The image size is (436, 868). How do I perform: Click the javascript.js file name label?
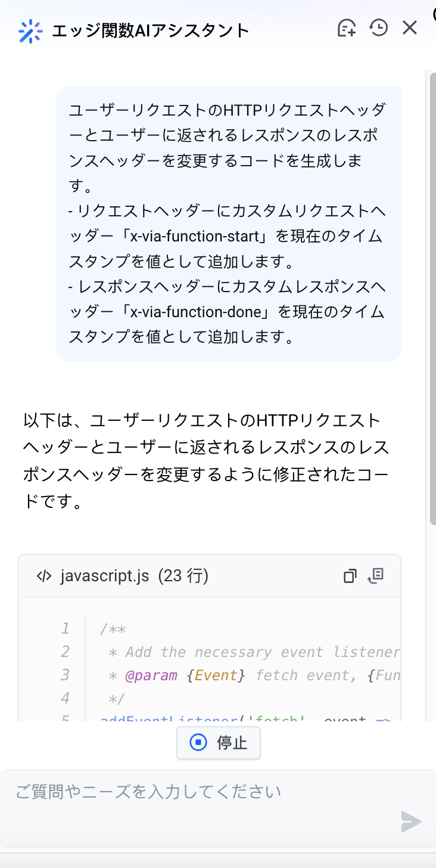105,576
